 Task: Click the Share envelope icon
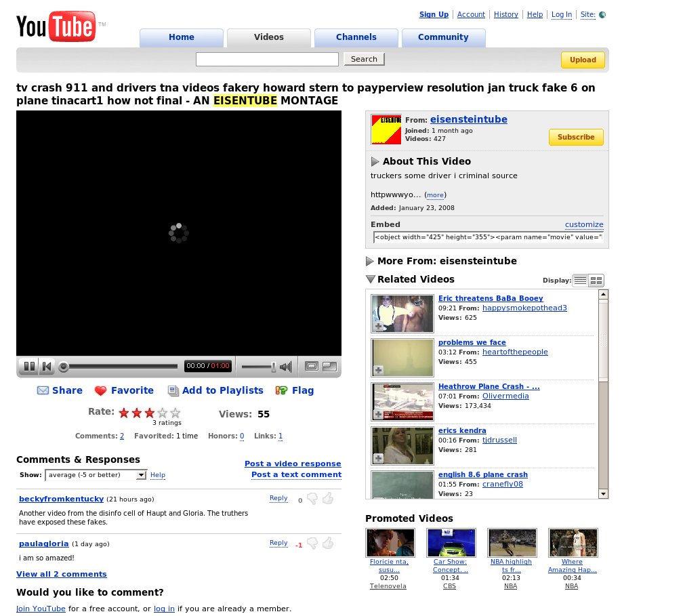43,390
